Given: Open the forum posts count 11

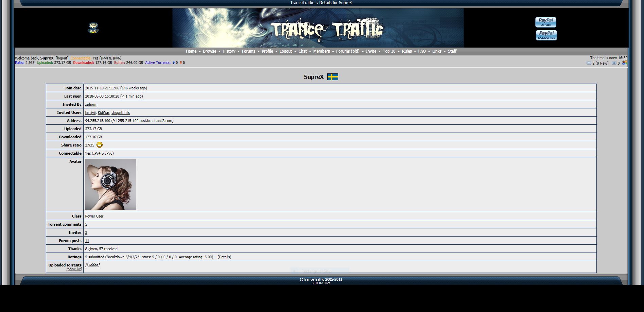Looking at the screenshot, I should (87, 241).
